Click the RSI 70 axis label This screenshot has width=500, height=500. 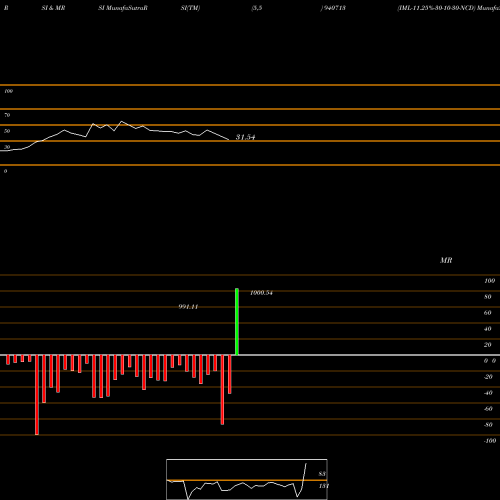point(7,115)
